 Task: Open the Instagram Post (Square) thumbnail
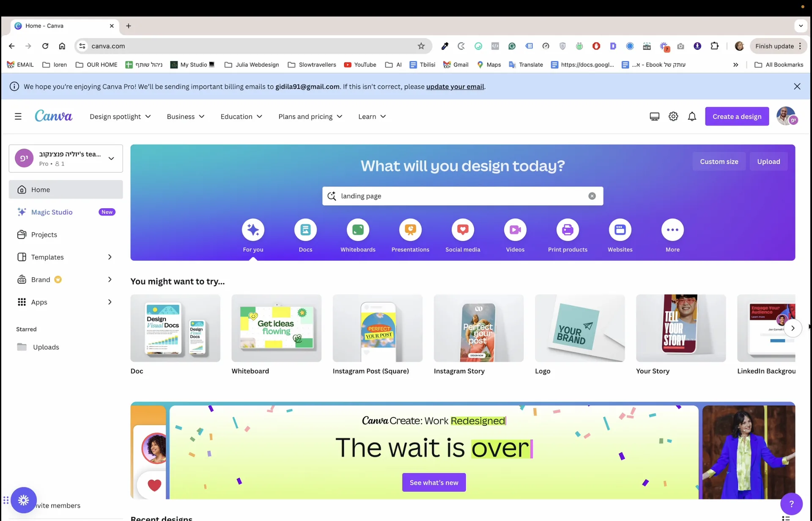pos(377,328)
